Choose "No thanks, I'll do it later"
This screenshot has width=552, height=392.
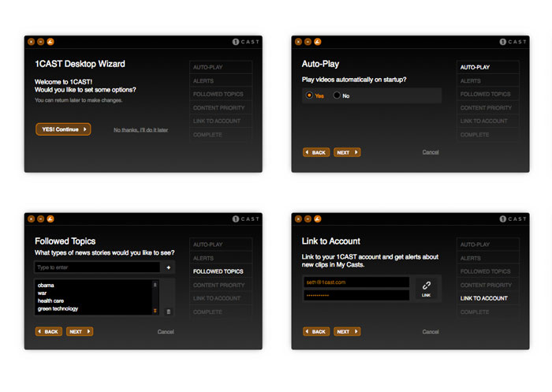[x=141, y=130]
